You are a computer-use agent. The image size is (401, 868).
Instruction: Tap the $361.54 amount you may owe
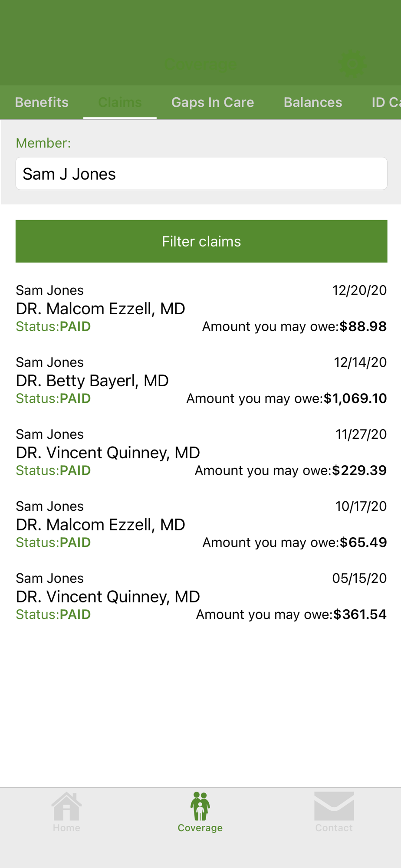[x=360, y=615]
